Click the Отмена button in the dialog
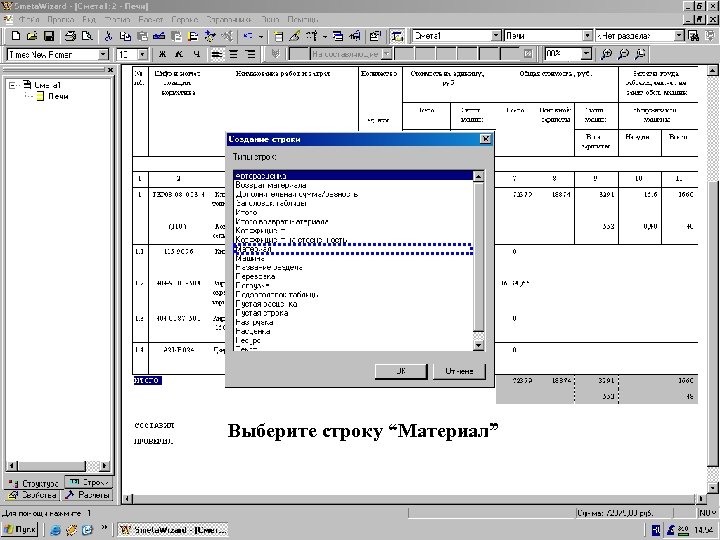The image size is (720, 540). [459, 371]
